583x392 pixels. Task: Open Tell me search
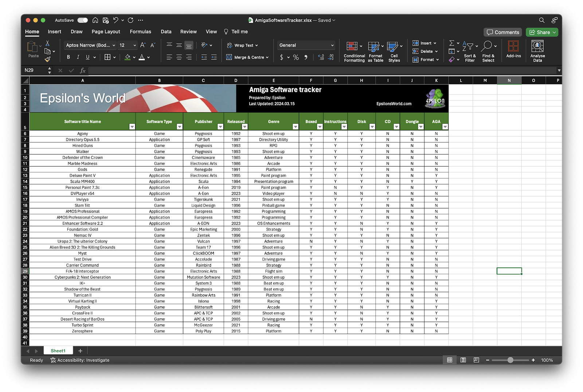236,32
